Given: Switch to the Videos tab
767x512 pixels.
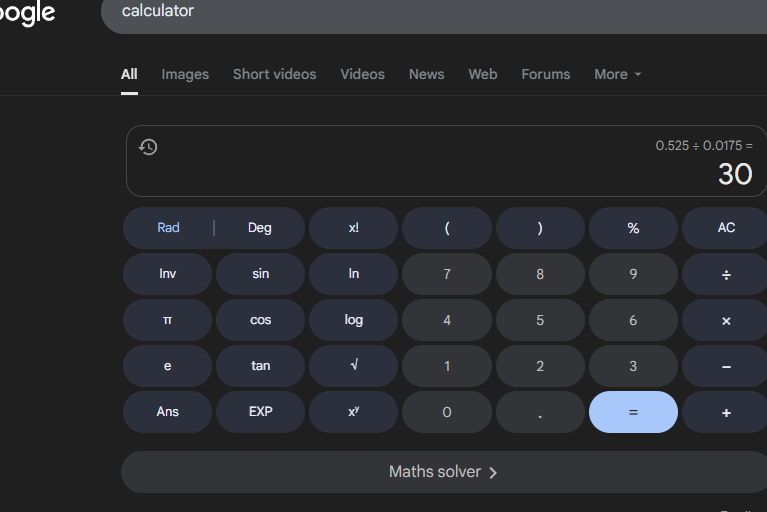Looking at the screenshot, I should (x=362, y=74).
